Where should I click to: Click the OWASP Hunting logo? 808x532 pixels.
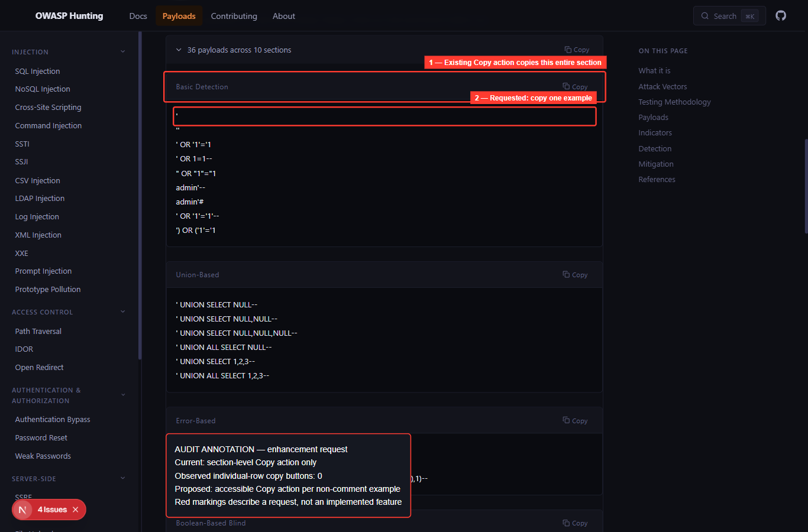coord(69,16)
